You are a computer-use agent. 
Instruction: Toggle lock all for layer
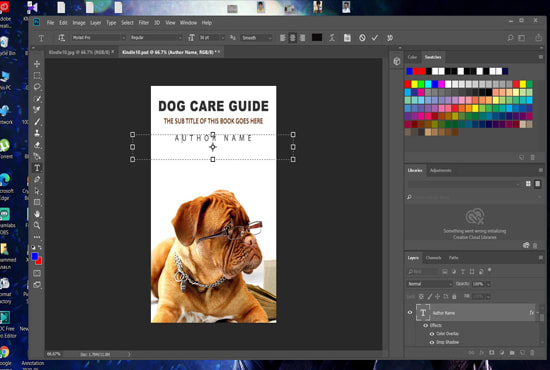point(454,296)
